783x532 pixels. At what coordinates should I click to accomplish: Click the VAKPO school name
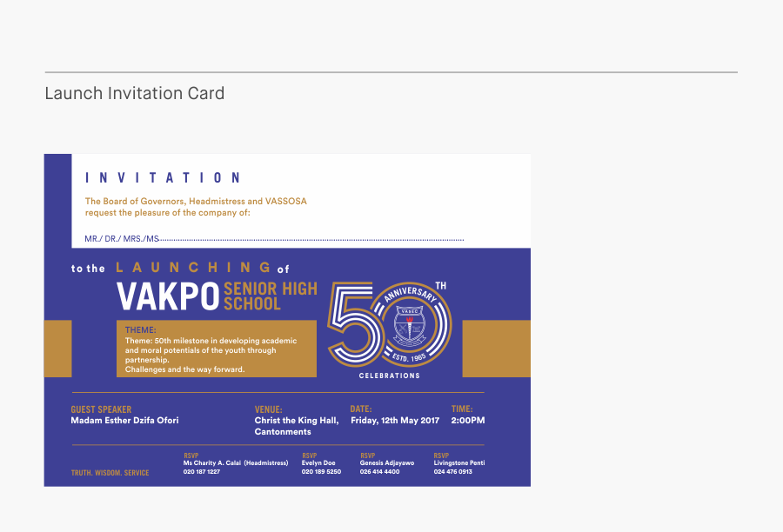[168, 296]
